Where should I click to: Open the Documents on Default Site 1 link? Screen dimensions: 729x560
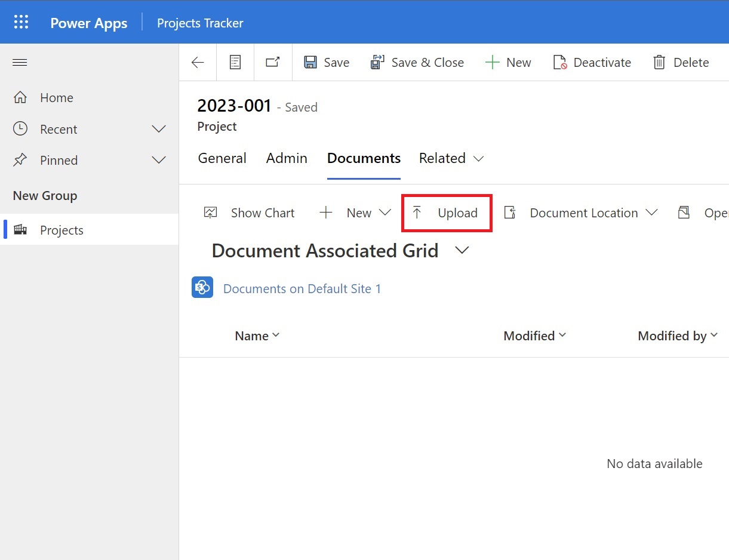coord(302,288)
